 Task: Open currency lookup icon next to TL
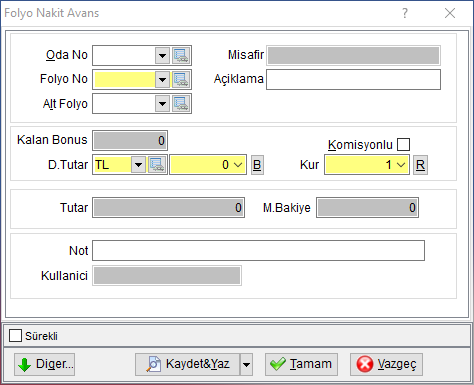pos(157,165)
